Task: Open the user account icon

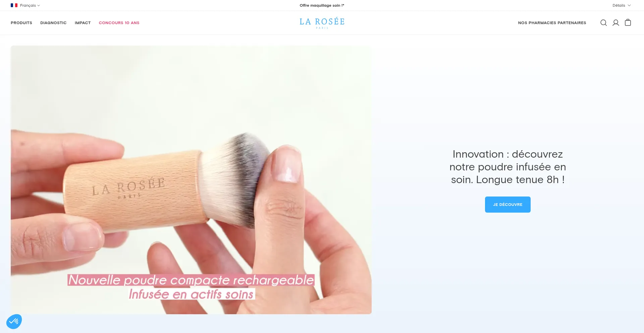Action: pos(616,23)
